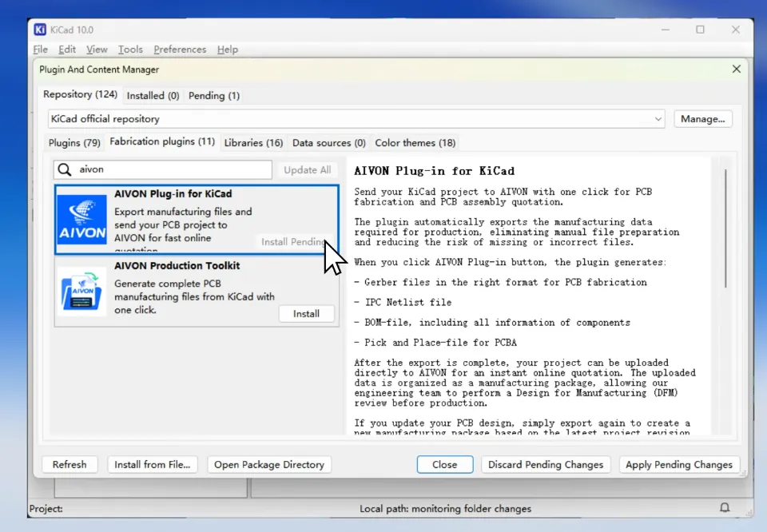Select the Plugins (79) tab
The width and height of the screenshot is (767, 532).
[x=74, y=143]
